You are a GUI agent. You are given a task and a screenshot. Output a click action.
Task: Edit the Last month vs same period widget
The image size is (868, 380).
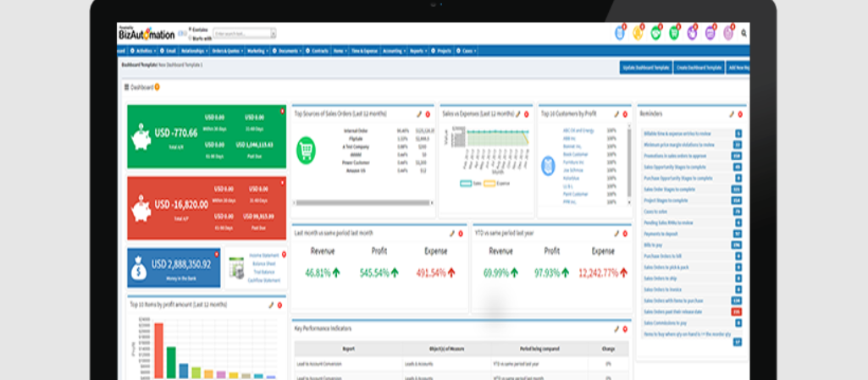click(451, 234)
